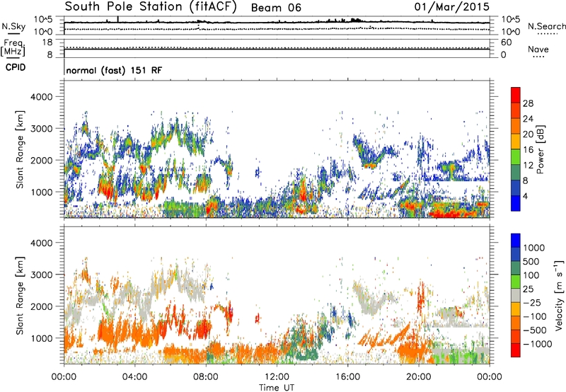
Task: Click the 'N.Sky' legend label
Action: (13, 26)
